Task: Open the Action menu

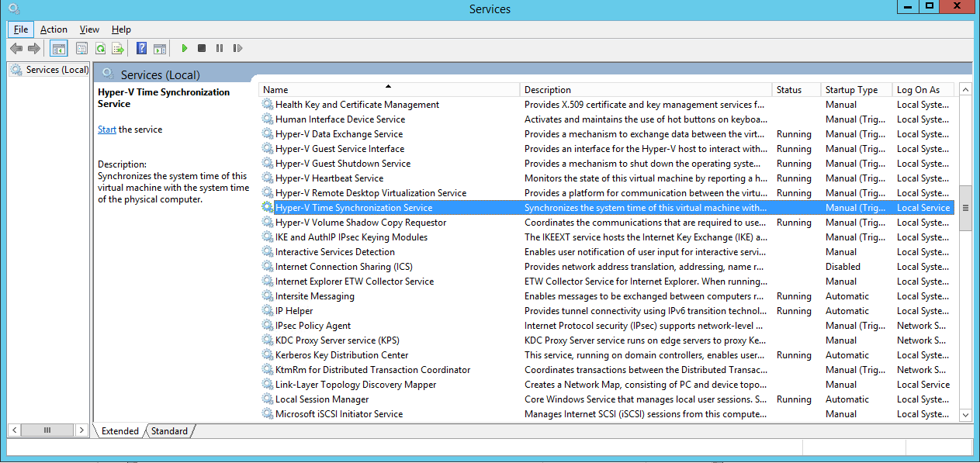Action: pyautogui.click(x=54, y=29)
